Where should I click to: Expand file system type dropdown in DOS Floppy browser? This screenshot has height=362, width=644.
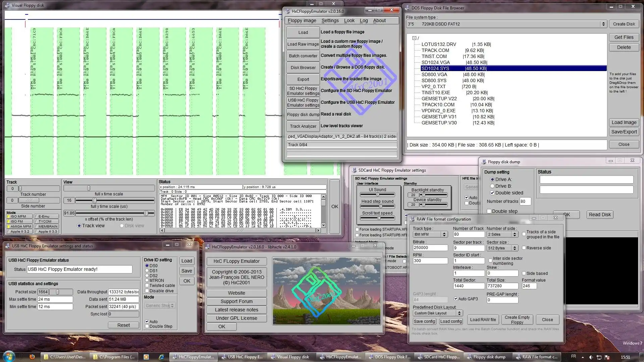pyautogui.click(x=604, y=24)
